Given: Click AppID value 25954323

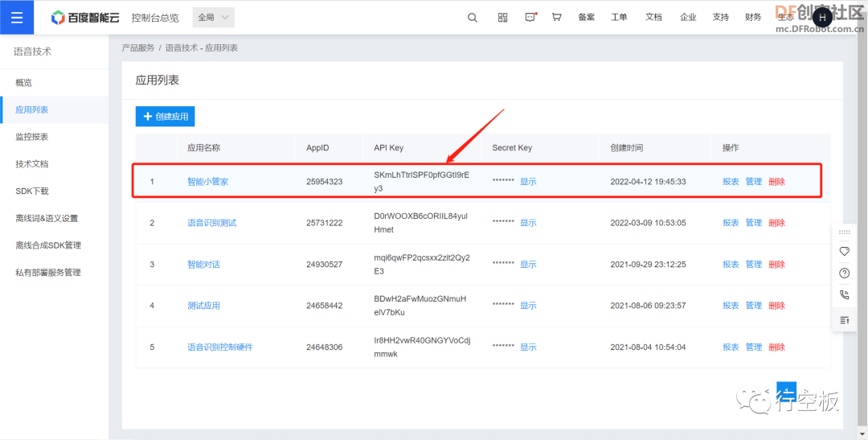Looking at the screenshot, I should pyautogui.click(x=325, y=181).
